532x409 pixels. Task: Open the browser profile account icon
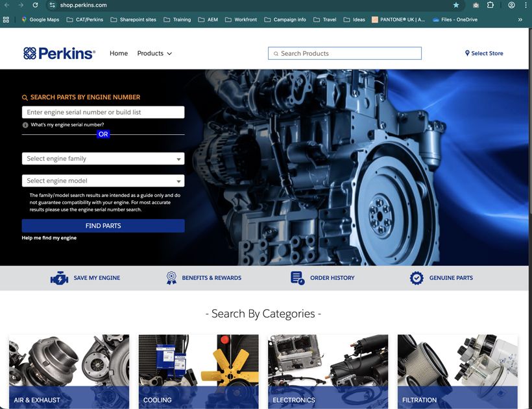pyautogui.click(x=510, y=5)
